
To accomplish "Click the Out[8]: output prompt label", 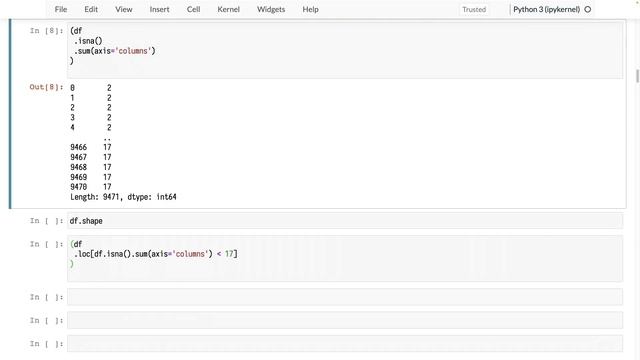I will tap(47, 87).
